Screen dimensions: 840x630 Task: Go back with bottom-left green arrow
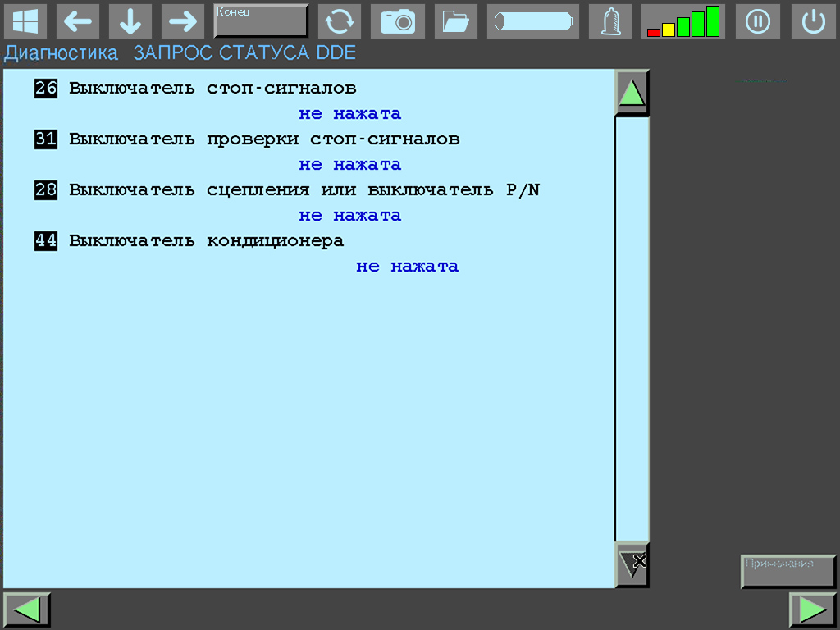[x=27, y=610]
